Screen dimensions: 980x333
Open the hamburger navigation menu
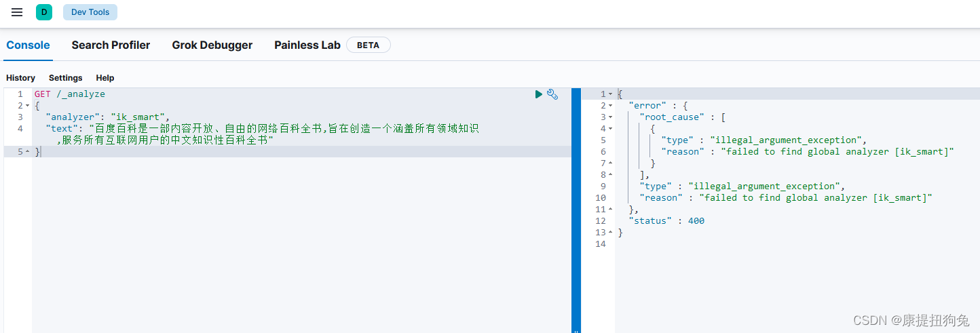pyautogui.click(x=17, y=12)
